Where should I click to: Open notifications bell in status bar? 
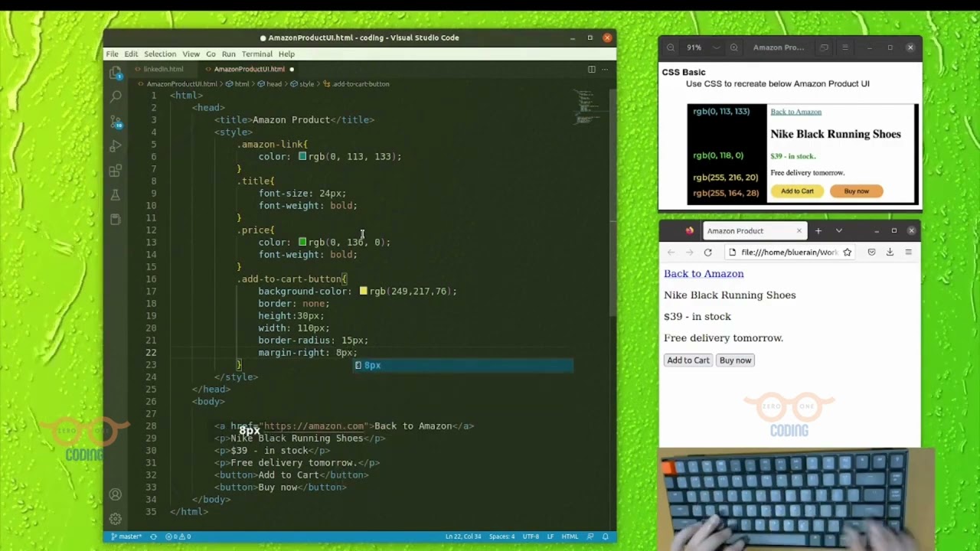click(x=605, y=536)
